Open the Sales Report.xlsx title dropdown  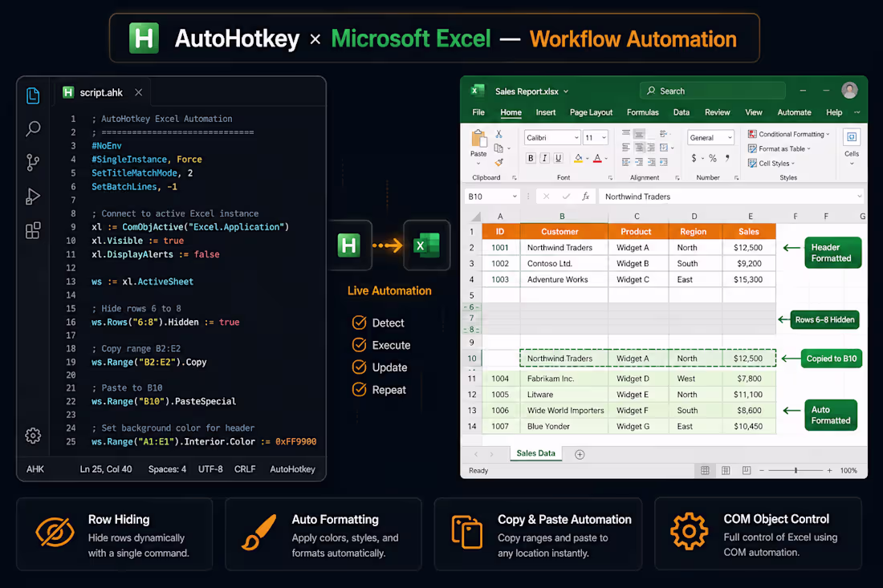[566, 91]
